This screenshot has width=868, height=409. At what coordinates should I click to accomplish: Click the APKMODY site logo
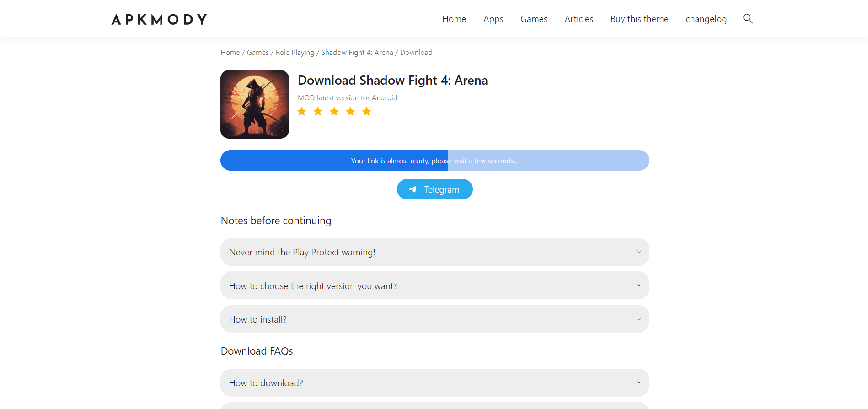pos(159,19)
